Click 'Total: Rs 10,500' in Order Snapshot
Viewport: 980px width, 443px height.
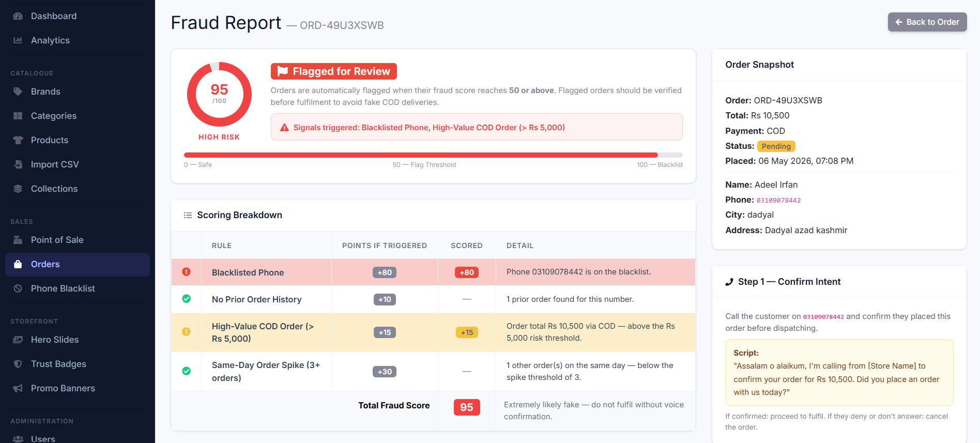pos(757,116)
